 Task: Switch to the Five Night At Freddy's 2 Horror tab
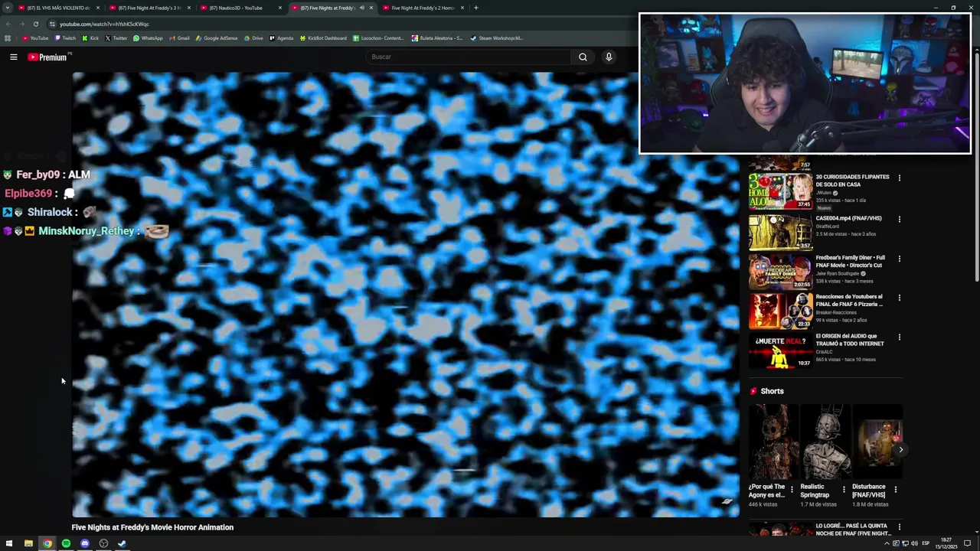pyautogui.click(x=423, y=8)
